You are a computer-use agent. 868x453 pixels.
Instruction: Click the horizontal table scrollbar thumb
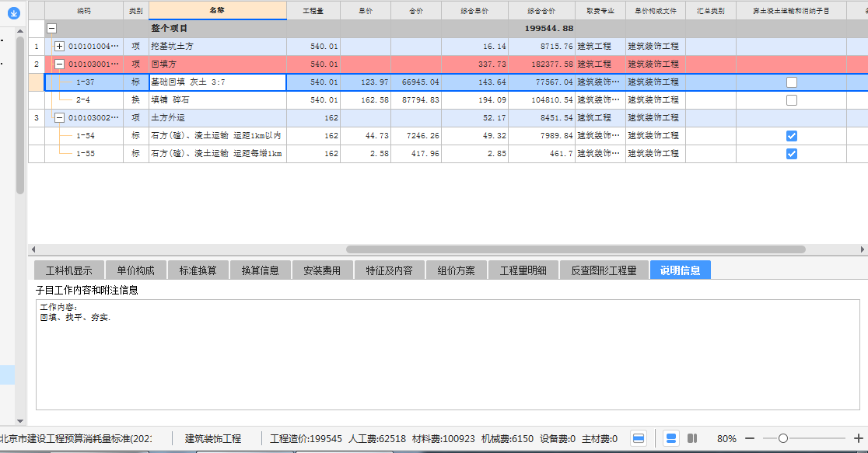[x=576, y=249]
